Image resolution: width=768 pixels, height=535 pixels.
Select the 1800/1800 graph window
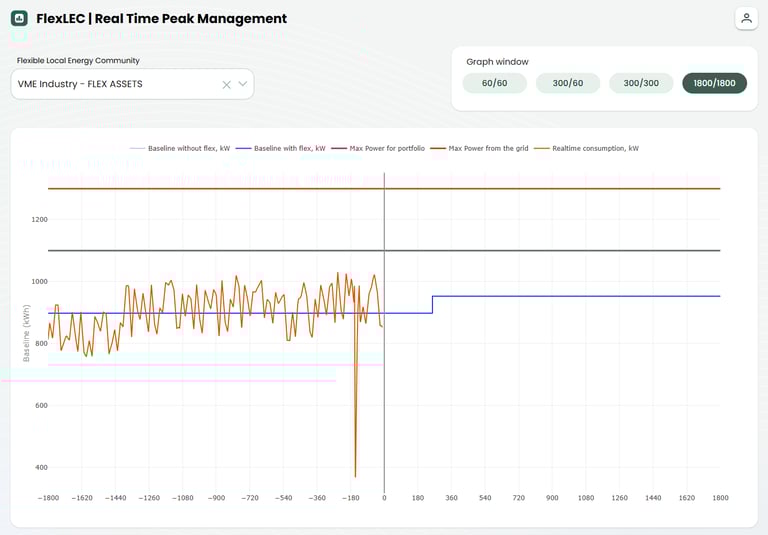[x=714, y=83]
